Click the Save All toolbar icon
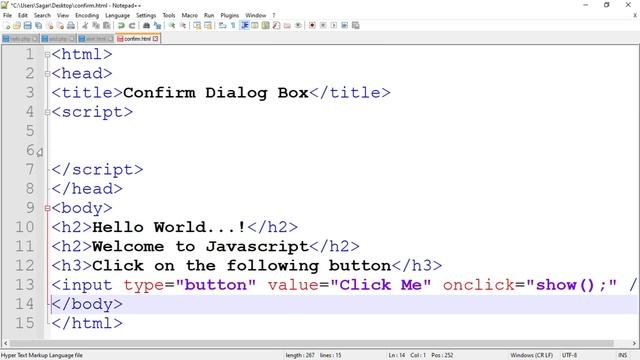 (x=38, y=25)
